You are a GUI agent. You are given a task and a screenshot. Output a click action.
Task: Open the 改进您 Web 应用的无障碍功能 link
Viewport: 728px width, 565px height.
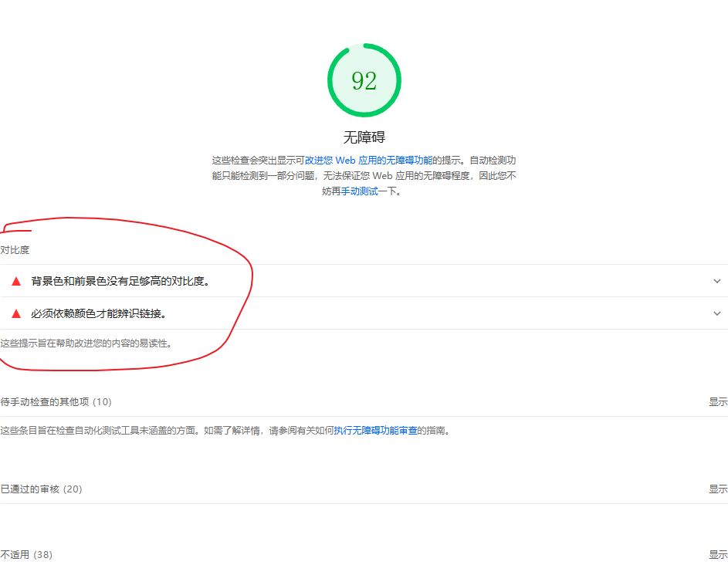coord(368,161)
